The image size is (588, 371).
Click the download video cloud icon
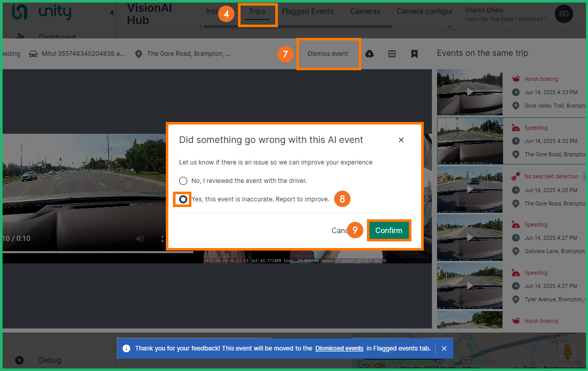[369, 54]
